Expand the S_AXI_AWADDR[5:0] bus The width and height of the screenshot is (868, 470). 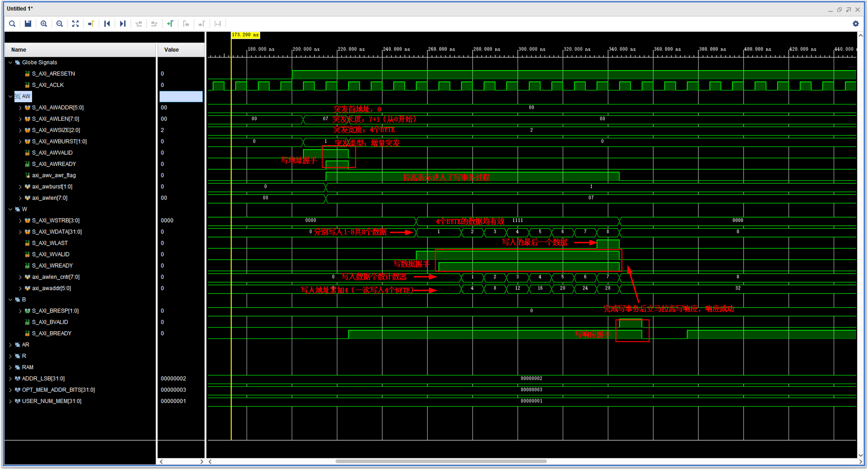click(x=20, y=107)
